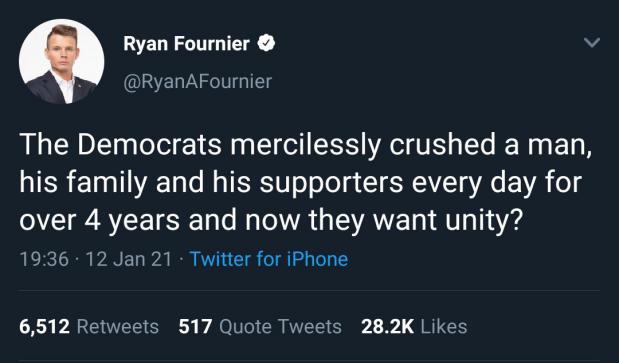Show the Likes label list
This screenshot has width=619, height=363.
pyautogui.click(x=444, y=327)
